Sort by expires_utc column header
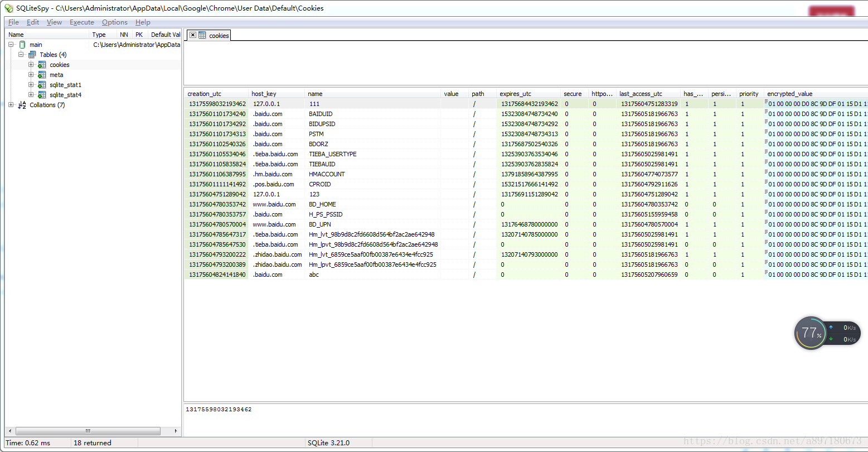This screenshot has width=868, height=452. (528, 94)
